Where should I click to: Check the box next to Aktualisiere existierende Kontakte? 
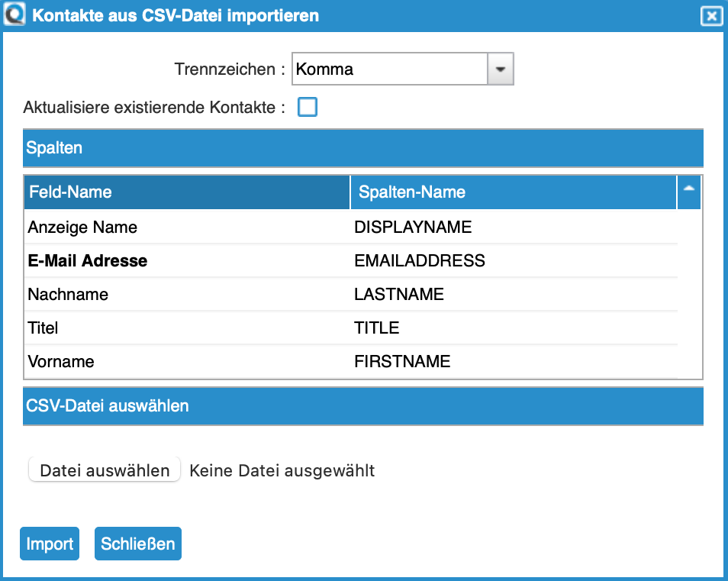[308, 107]
